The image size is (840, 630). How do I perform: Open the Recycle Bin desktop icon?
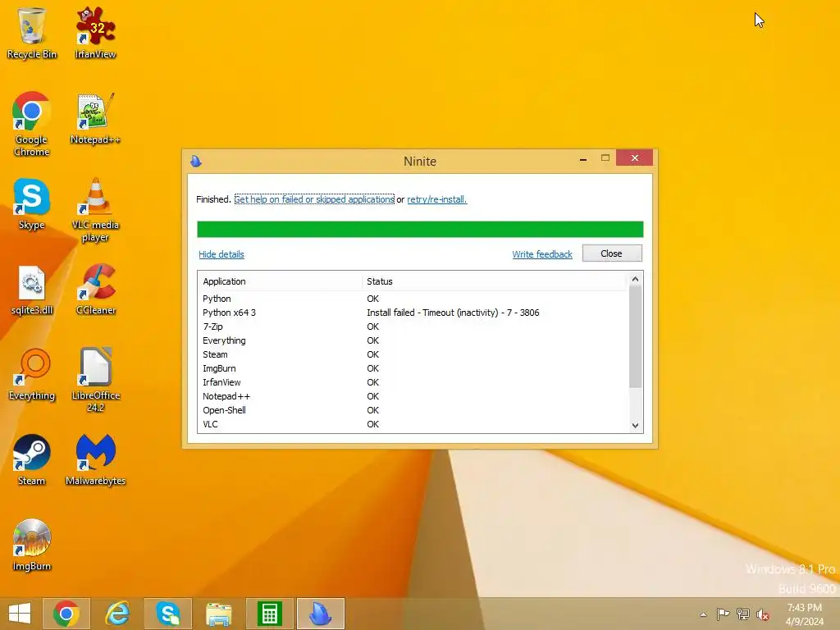point(32,33)
